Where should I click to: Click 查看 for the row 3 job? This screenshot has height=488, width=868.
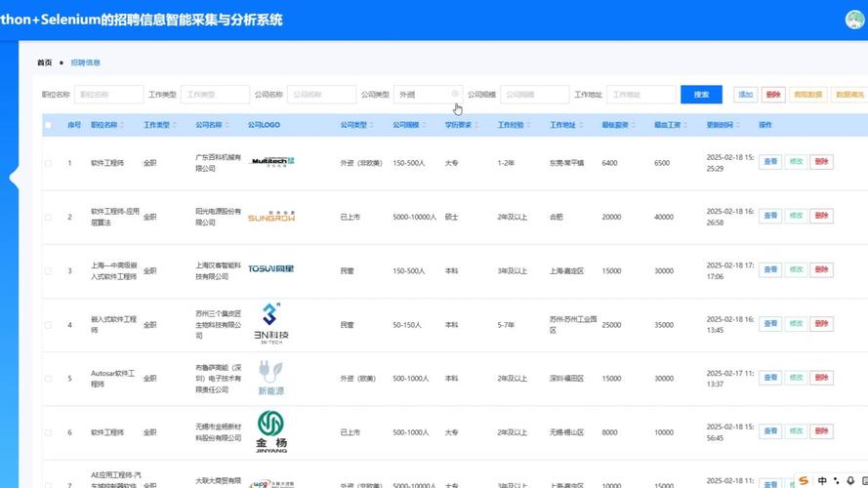[770, 270]
